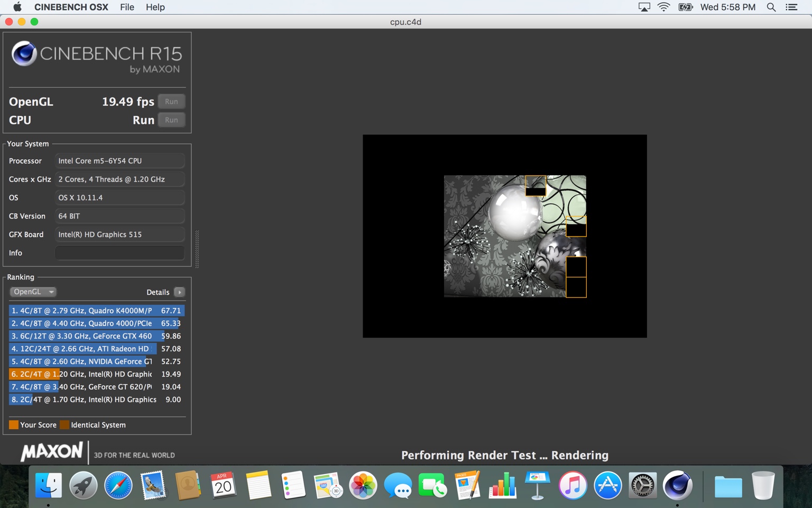Open Calendar showing April 20

coord(223,485)
